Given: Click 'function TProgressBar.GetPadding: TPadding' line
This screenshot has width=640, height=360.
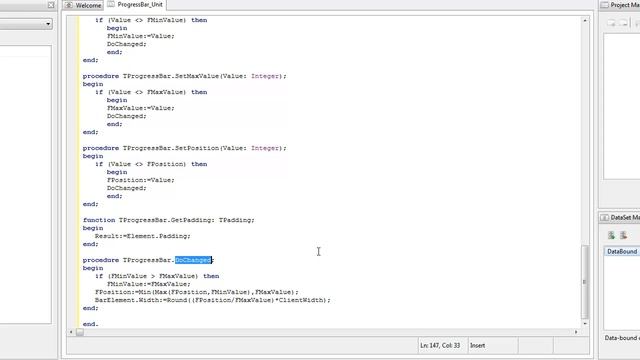Looking at the screenshot, I should (169, 220).
